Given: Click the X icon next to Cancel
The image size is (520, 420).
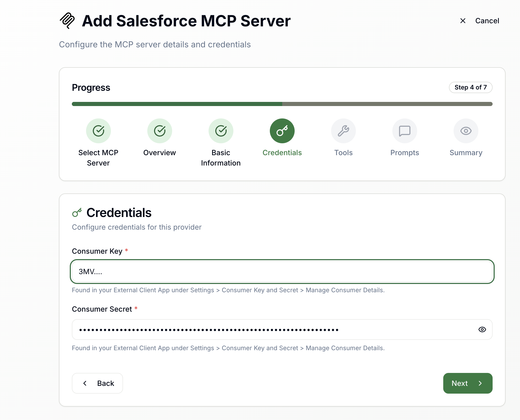Looking at the screenshot, I should 463,21.
